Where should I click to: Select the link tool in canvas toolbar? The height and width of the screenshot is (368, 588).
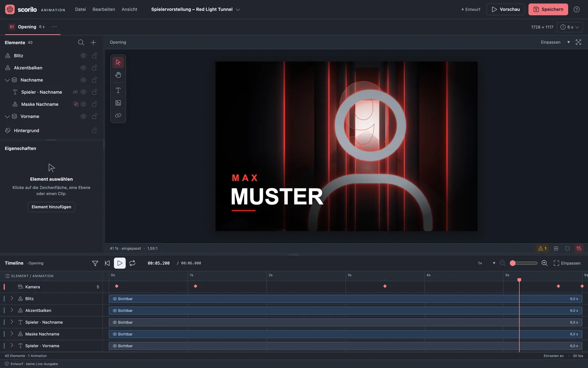(118, 116)
